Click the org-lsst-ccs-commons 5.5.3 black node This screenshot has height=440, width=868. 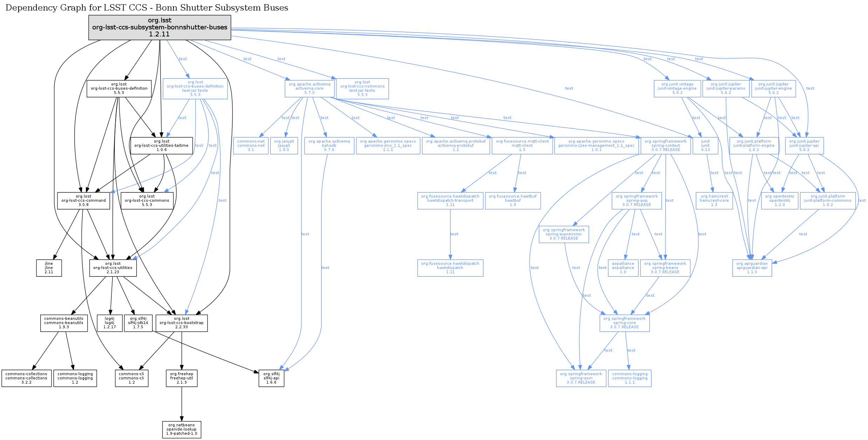point(147,201)
